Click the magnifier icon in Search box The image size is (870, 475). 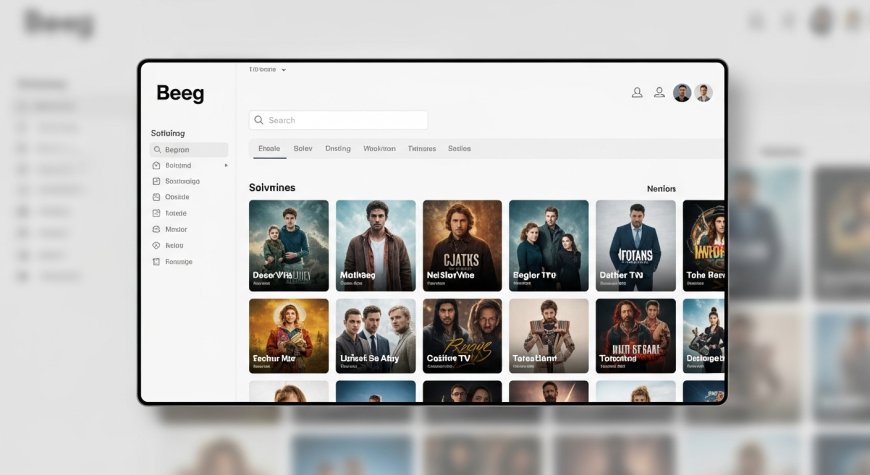259,120
